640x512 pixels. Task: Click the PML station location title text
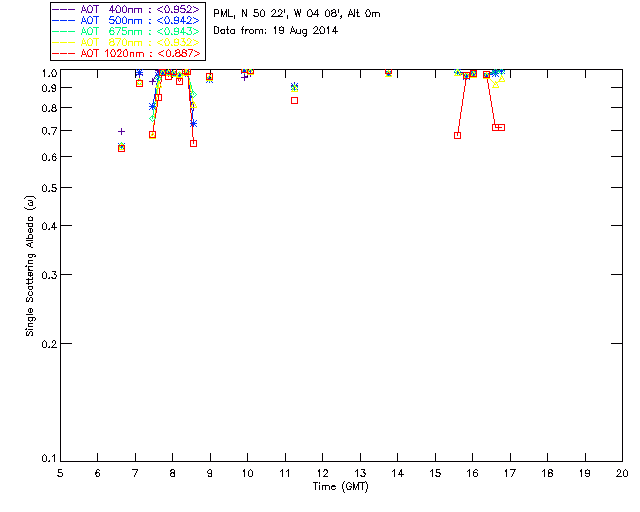(297, 13)
